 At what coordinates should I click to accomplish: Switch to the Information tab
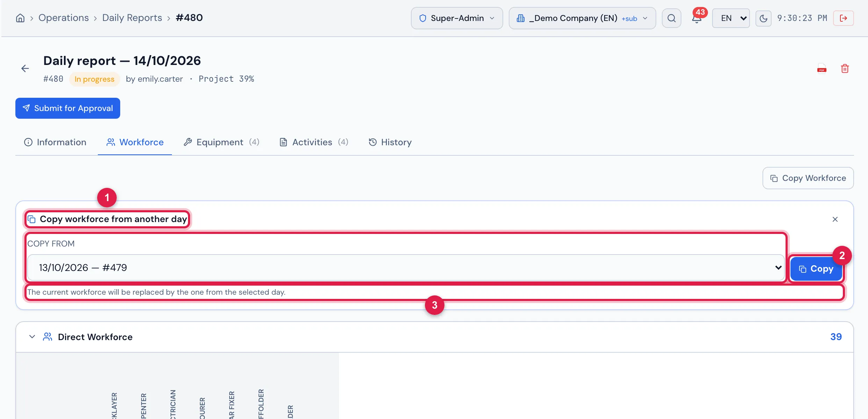(x=55, y=142)
